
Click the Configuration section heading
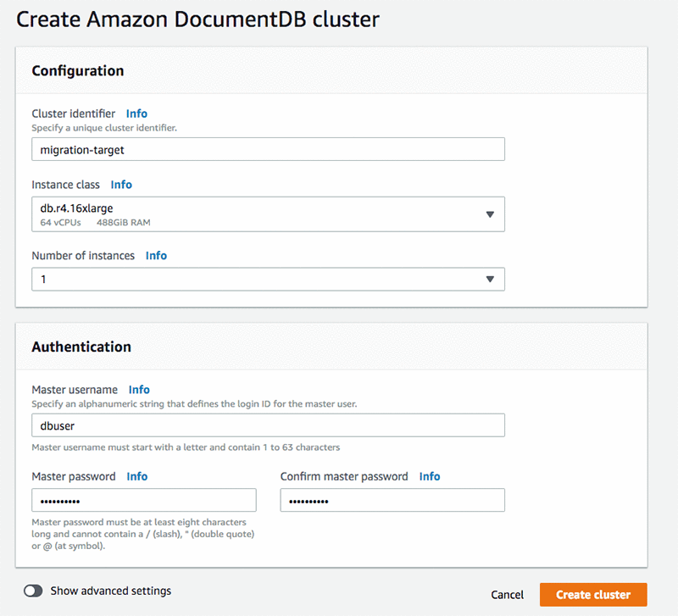78,71
